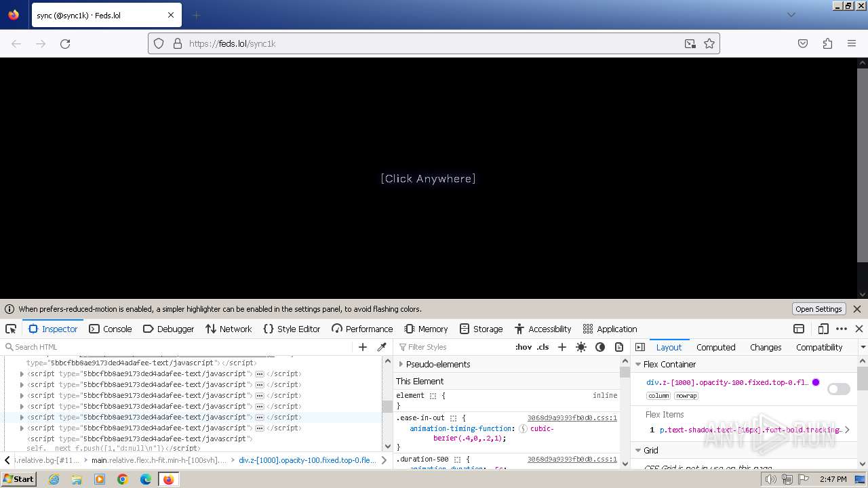Open the cubic-bezier timing function editor

pyautogui.click(x=524, y=429)
